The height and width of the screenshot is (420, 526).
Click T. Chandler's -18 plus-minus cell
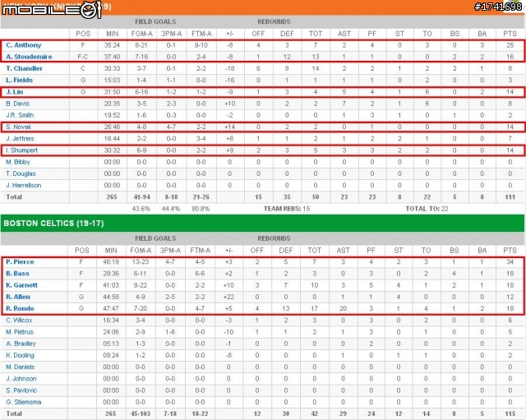(x=230, y=68)
